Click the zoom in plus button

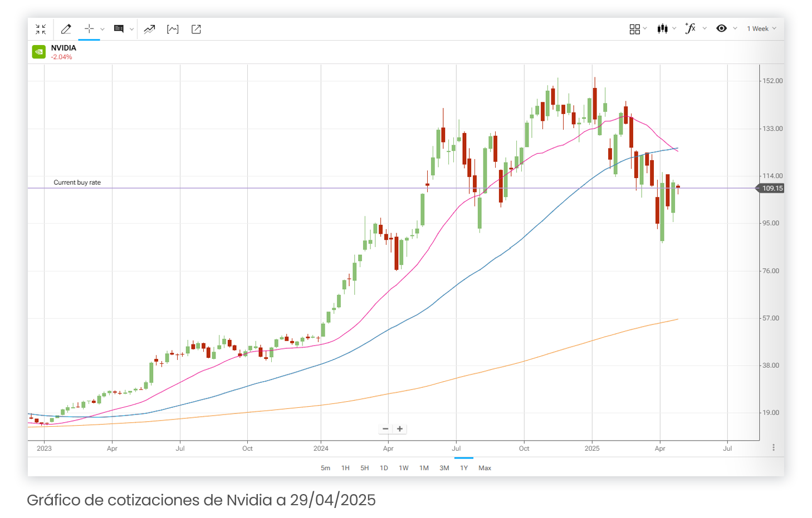pyautogui.click(x=400, y=429)
